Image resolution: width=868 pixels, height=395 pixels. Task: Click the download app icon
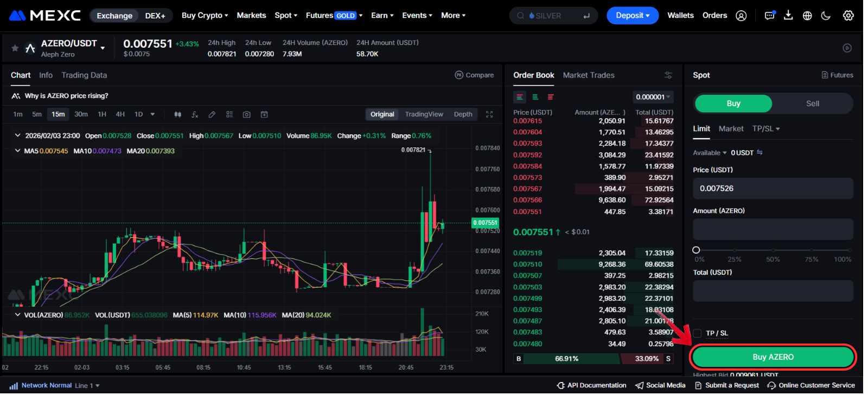tap(788, 16)
